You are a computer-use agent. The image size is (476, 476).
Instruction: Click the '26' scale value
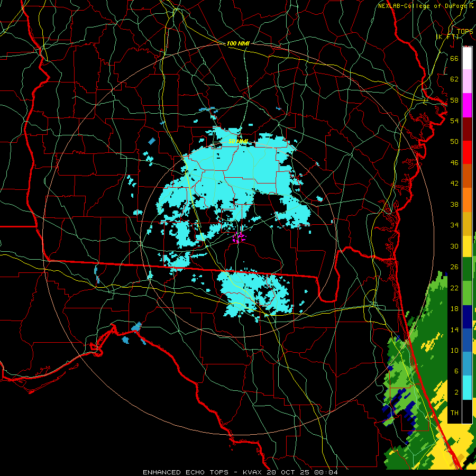(x=454, y=267)
